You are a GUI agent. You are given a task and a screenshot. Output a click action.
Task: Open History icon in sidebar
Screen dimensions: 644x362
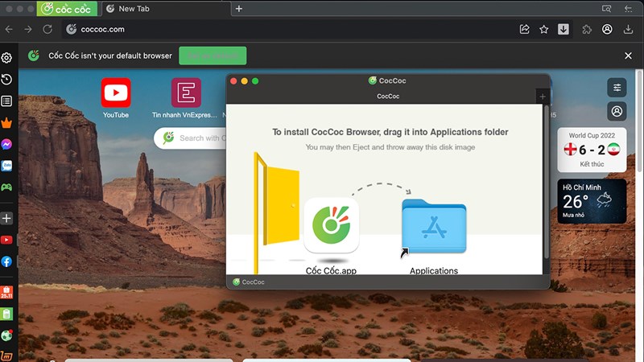(x=6, y=80)
